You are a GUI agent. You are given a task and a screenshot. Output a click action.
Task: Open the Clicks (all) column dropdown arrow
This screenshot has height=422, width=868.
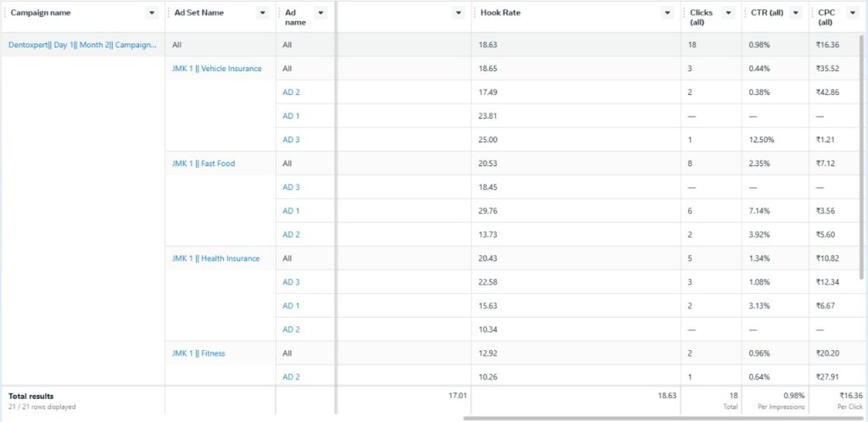(728, 13)
